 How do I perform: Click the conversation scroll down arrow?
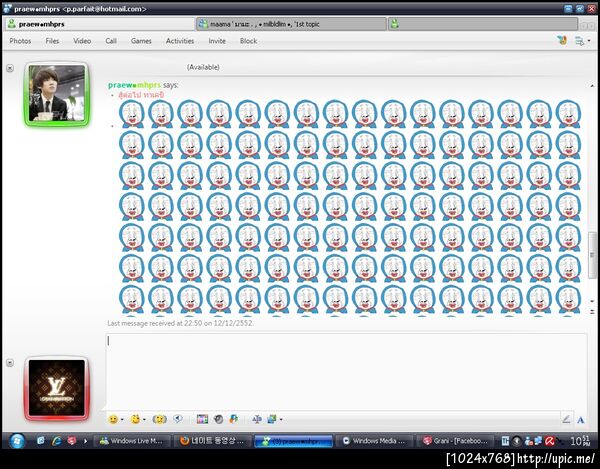592,301
